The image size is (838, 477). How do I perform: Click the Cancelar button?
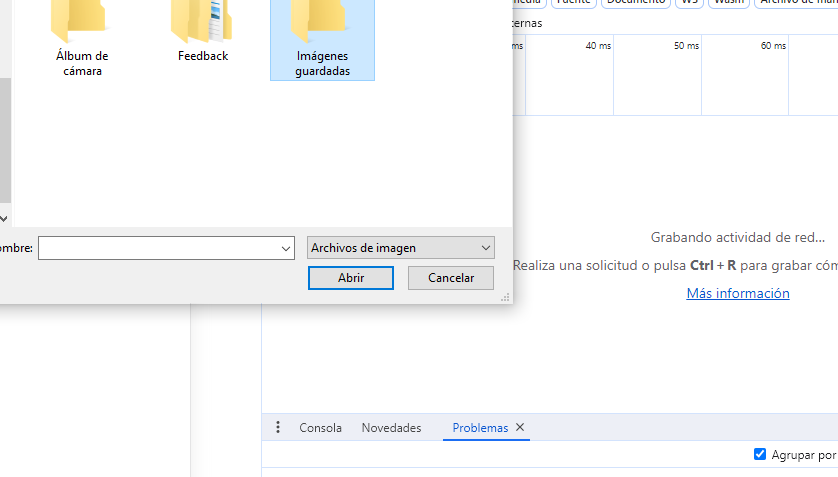tap(450, 278)
